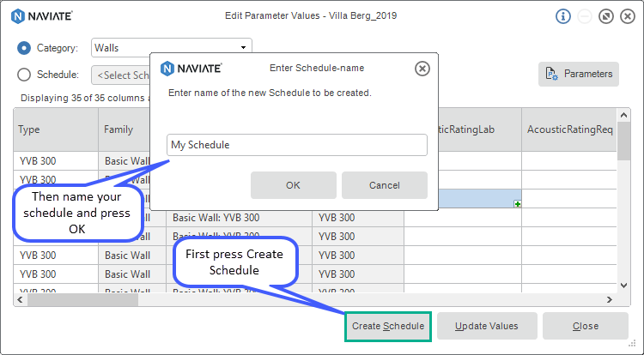Image resolution: width=644 pixels, height=355 pixels.
Task: Select the Category radio button
Action: click(24, 48)
